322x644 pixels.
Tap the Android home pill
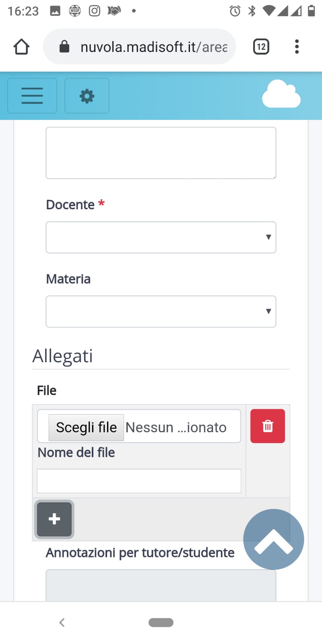(161, 623)
